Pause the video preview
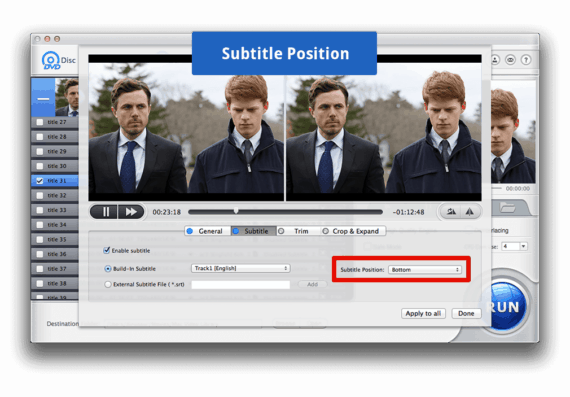Screen dimensions: 570x397 click(104, 212)
